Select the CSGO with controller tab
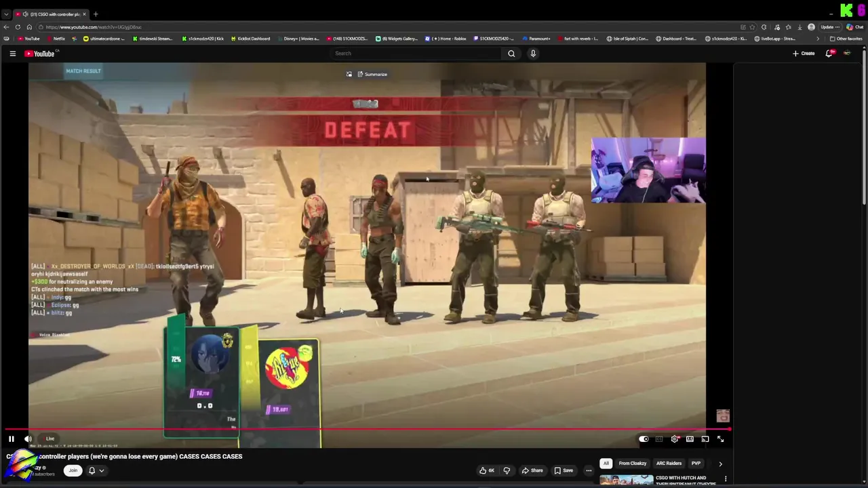 tap(51, 14)
